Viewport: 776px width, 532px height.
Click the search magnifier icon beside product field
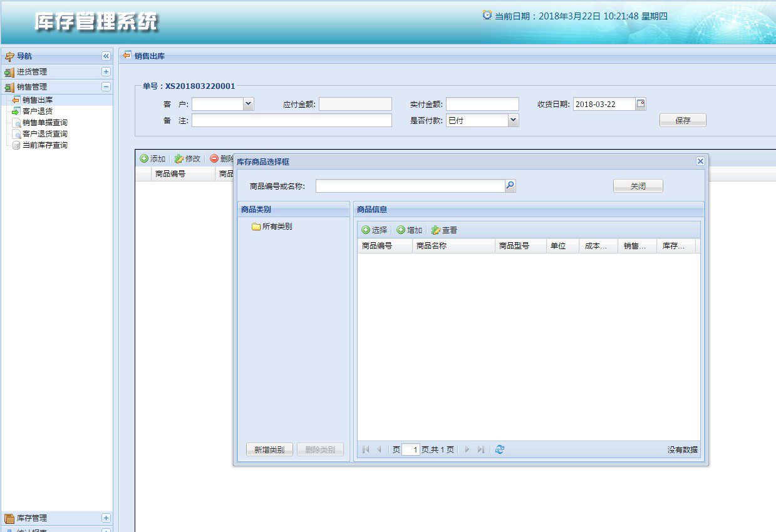tap(510, 186)
